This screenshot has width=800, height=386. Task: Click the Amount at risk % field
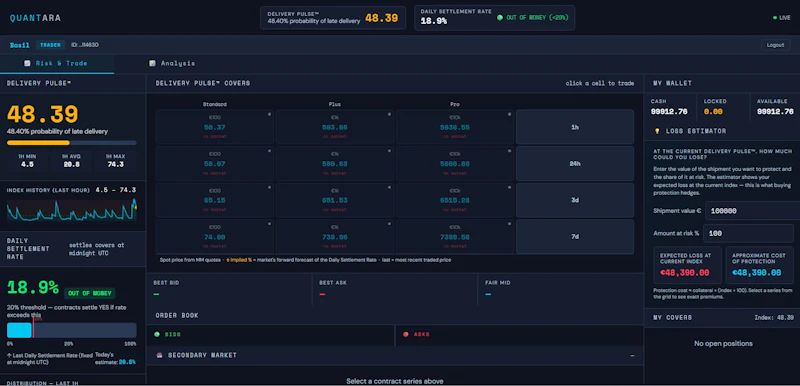click(x=748, y=234)
